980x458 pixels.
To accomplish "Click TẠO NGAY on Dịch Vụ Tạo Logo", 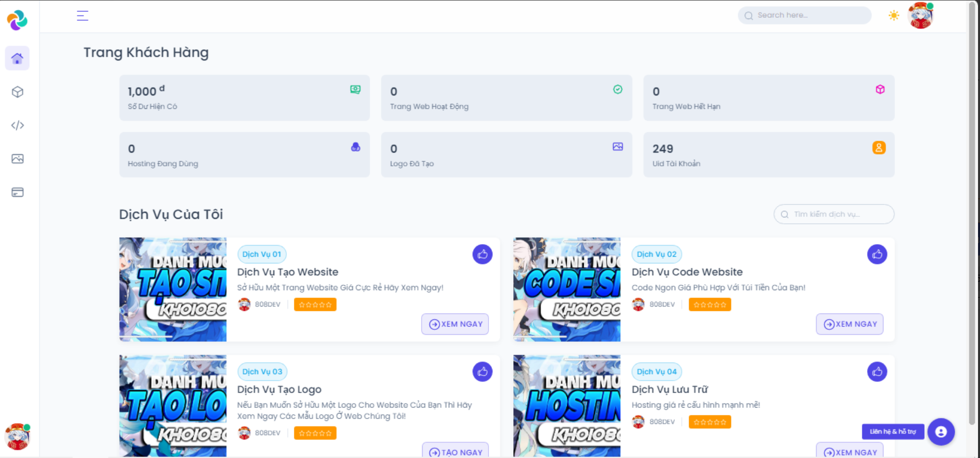I will (455, 451).
